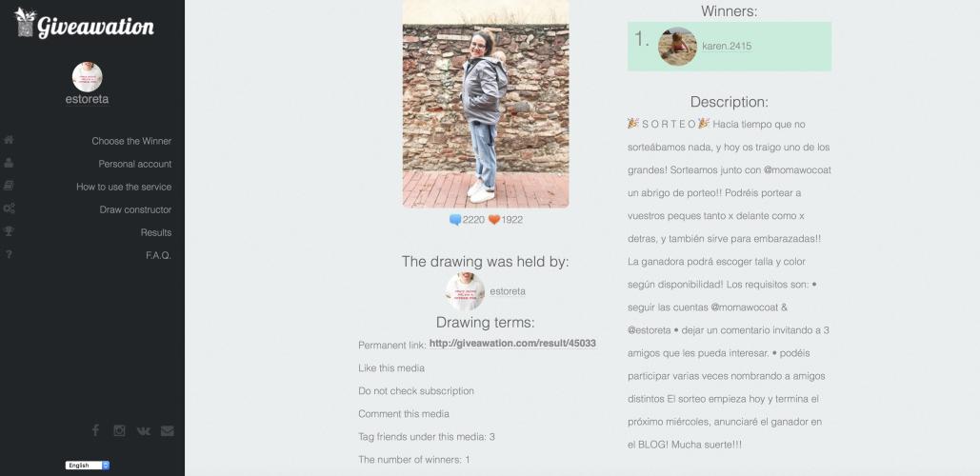Click the Giveawation logo

pos(85,23)
